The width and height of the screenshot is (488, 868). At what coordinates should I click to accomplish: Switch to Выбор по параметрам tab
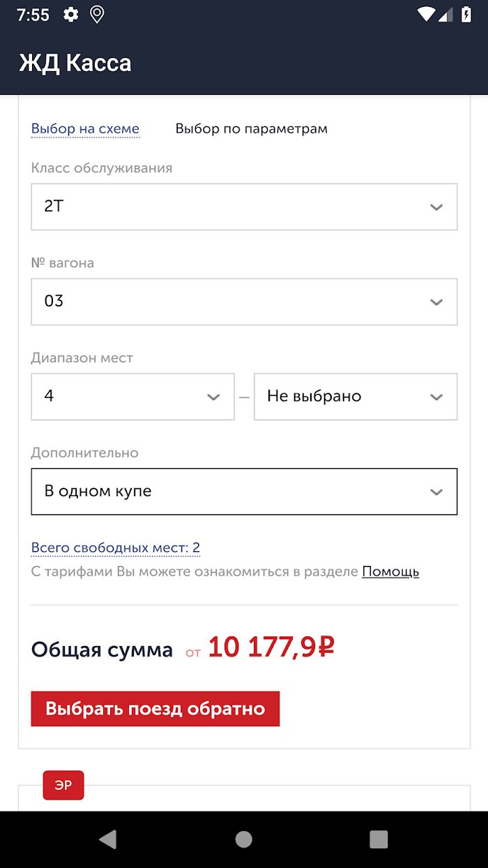[252, 128]
